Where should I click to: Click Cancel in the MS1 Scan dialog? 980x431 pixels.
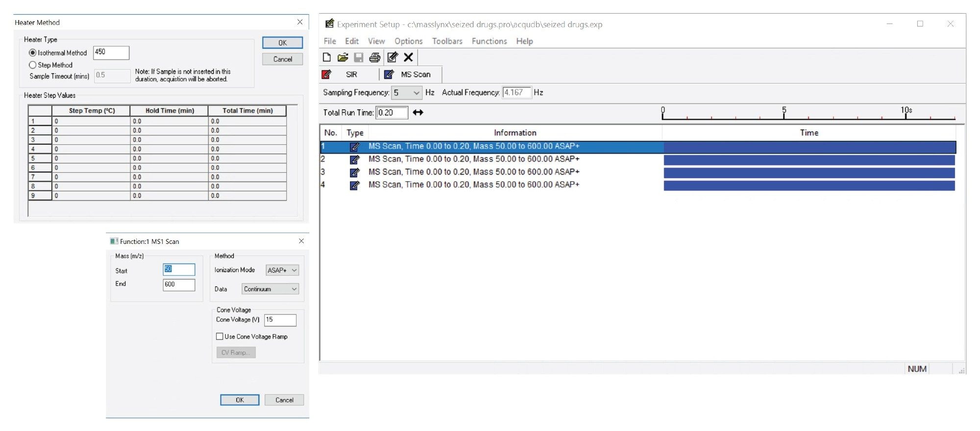coord(284,400)
